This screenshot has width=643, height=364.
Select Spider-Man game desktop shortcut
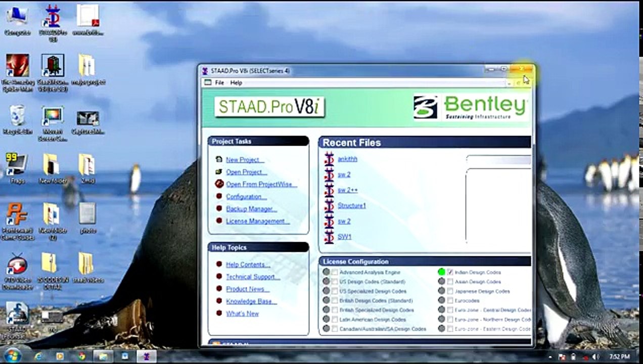point(17,73)
